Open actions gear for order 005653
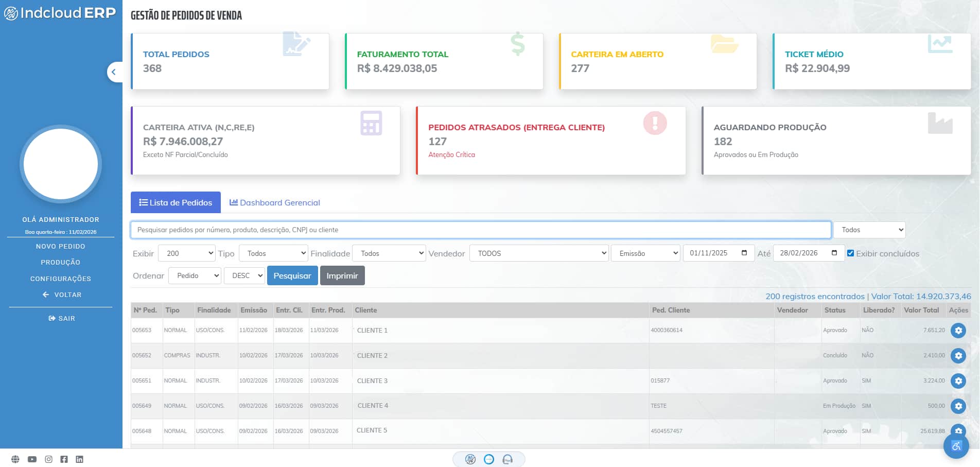980x467 pixels. pyautogui.click(x=958, y=331)
